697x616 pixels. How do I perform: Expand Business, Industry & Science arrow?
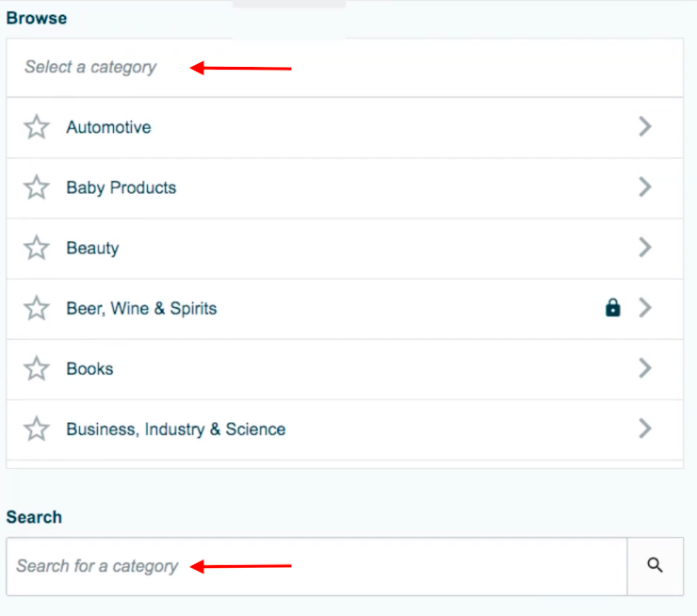point(645,429)
